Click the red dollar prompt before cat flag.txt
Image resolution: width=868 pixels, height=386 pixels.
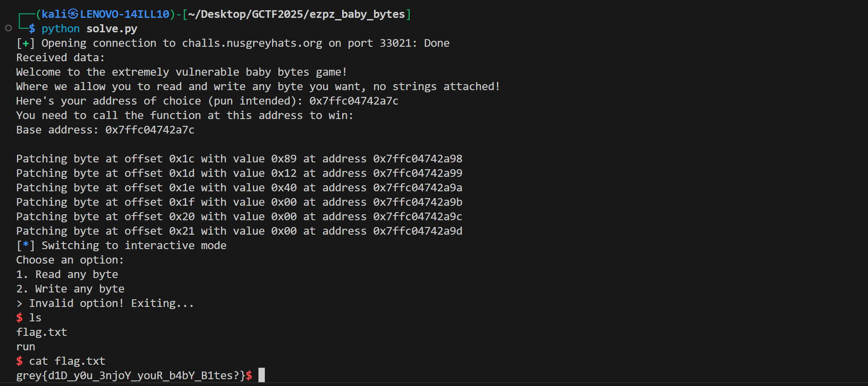click(x=20, y=361)
